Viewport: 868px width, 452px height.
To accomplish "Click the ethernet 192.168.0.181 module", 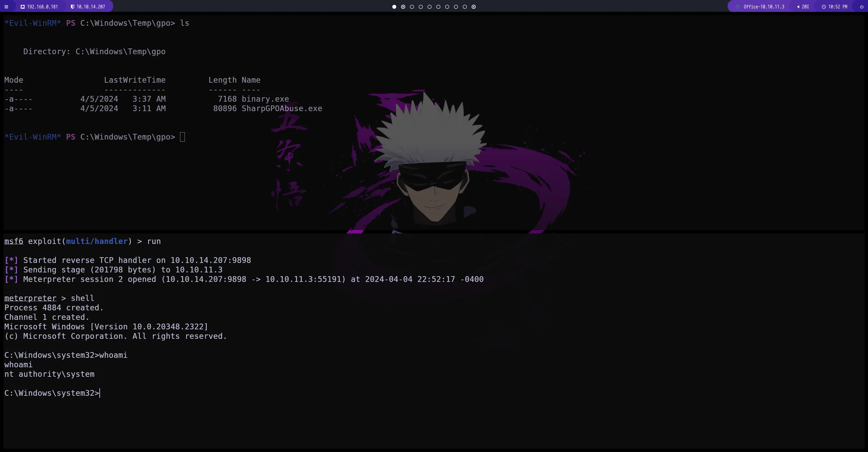I will point(39,7).
